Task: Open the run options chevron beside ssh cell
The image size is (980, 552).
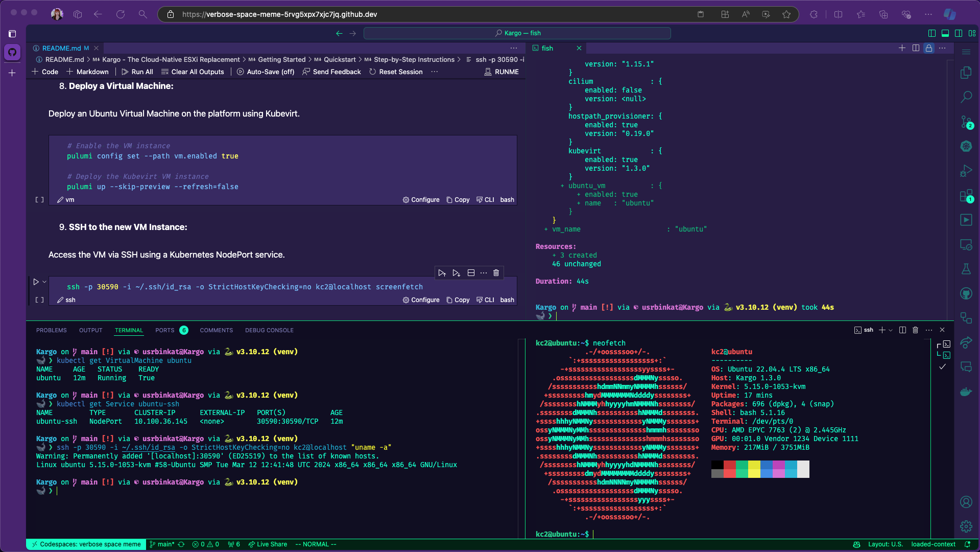Action: coord(44,282)
